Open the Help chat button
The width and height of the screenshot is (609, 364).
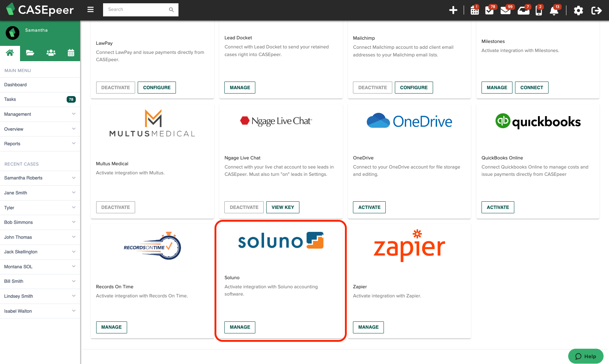[x=586, y=356]
